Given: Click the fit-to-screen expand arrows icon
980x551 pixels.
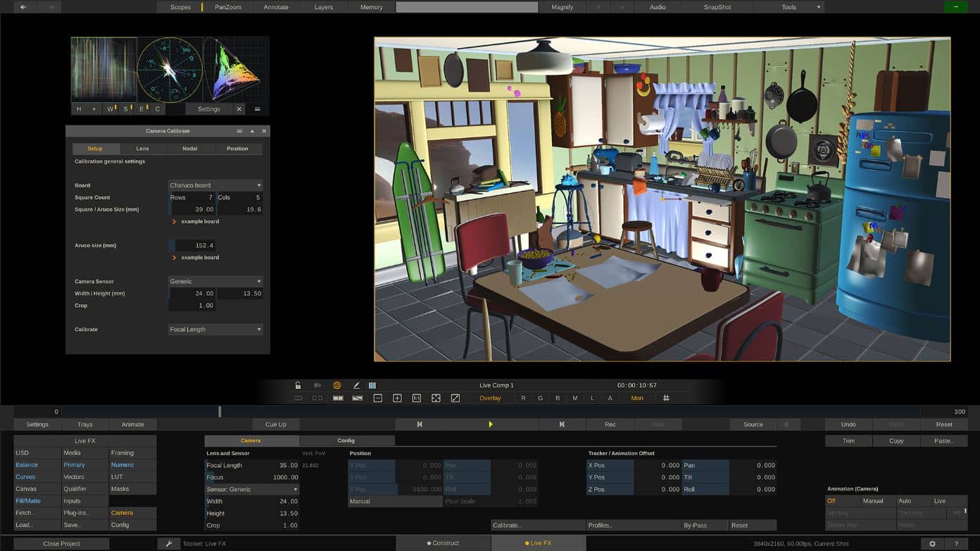Looking at the screenshot, I should (436, 398).
